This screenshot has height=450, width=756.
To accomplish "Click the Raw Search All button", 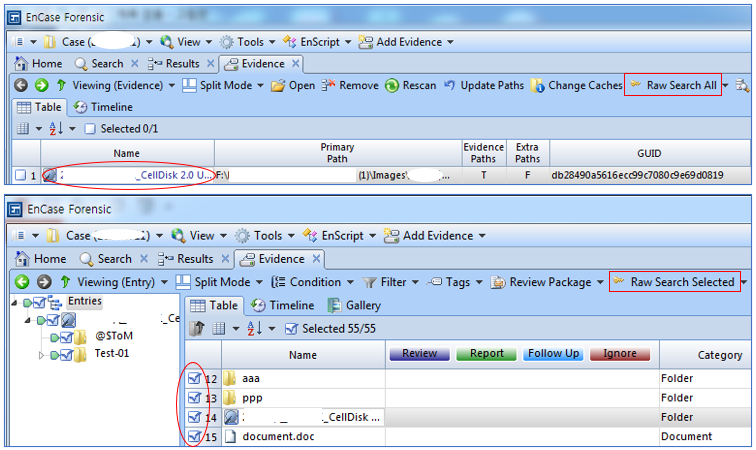I will [x=673, y=85].
